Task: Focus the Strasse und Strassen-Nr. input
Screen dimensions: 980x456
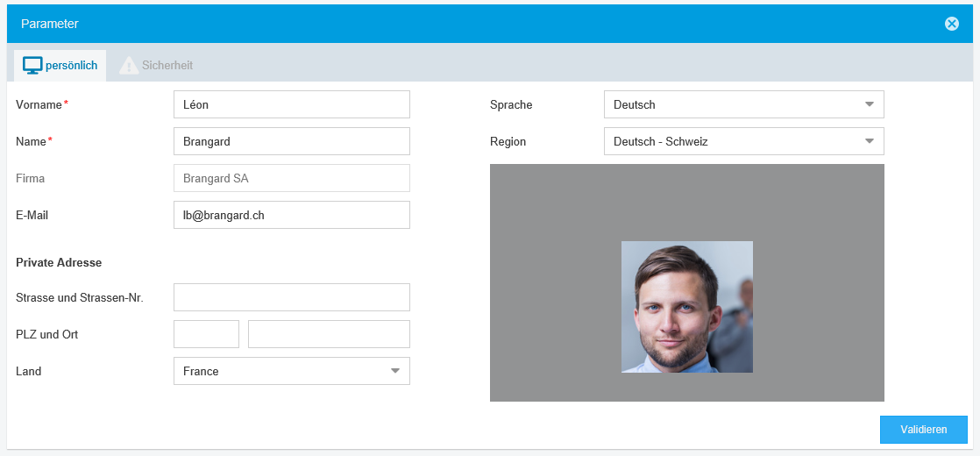Action: coord(291,297)
